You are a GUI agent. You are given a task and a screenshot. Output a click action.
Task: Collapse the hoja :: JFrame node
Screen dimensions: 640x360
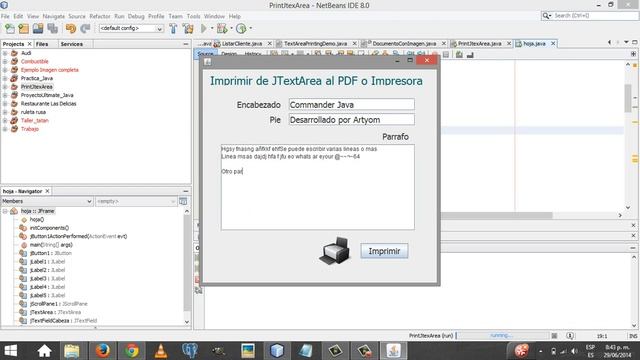pos(5,211)
